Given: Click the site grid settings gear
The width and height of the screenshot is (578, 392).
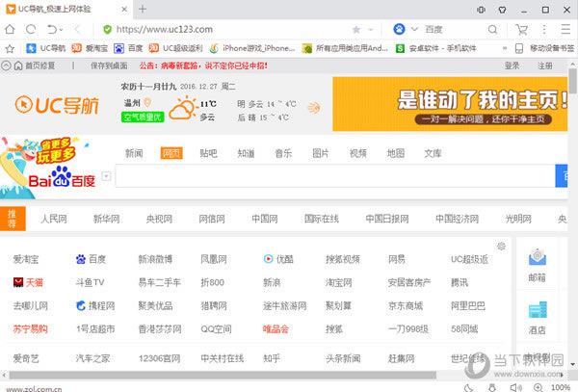Looking at the screenshot, I should point(501,247).
